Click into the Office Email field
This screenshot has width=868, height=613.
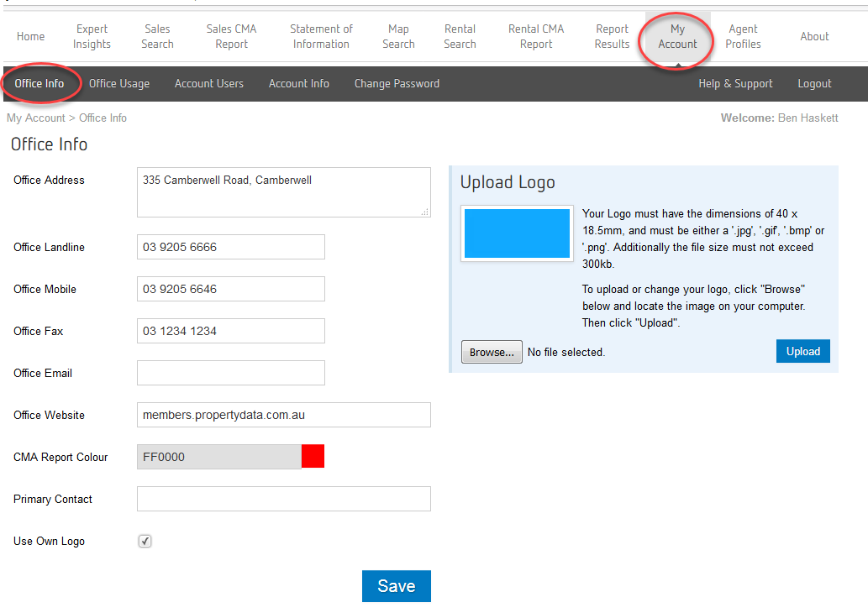coord(230,373)
